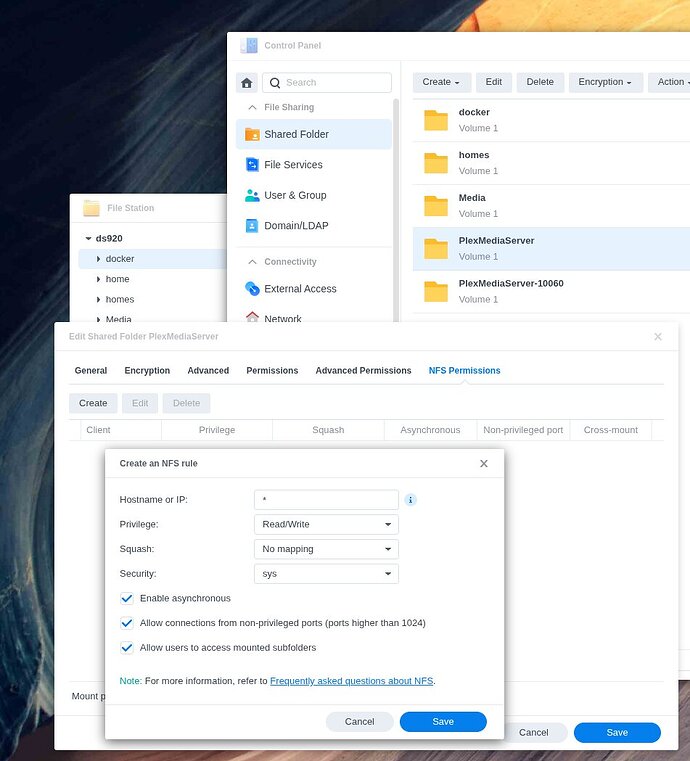Open the Create dropdown in Control Panel toolbar
Image resolution: width=690 pixels, height=761 pixels.
pos(441,83)
